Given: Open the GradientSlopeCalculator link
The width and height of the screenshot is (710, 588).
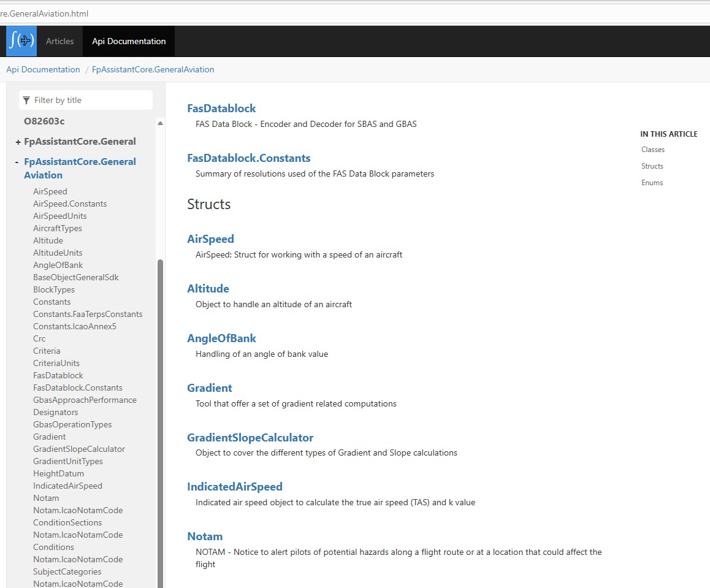Looking at the screenshot, I should tap(250, 437).
